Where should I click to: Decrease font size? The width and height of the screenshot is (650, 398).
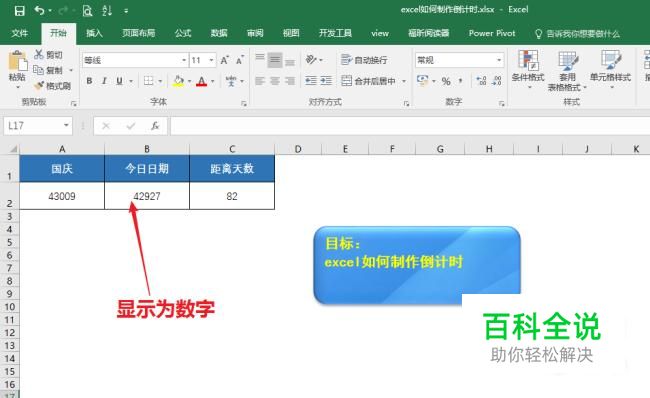pyautogui.click(x=240, y=61)
